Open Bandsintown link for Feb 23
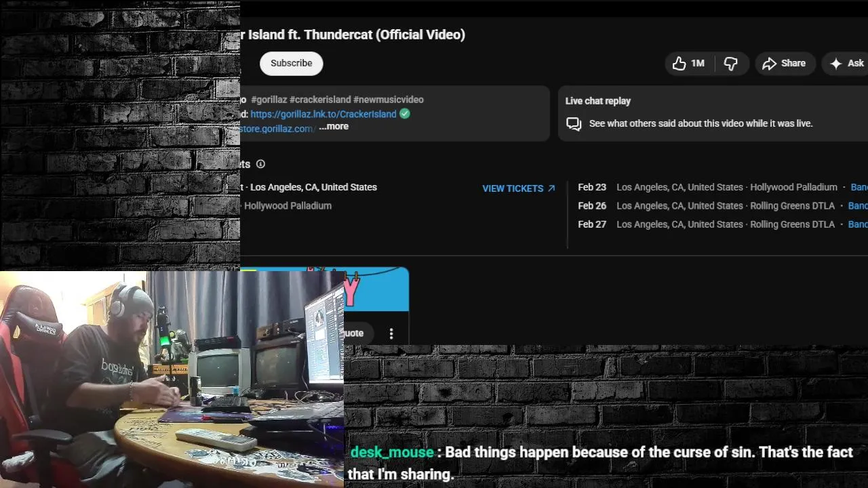The width and height of the screenshot is (868, 488). click(x=859, y=187)
